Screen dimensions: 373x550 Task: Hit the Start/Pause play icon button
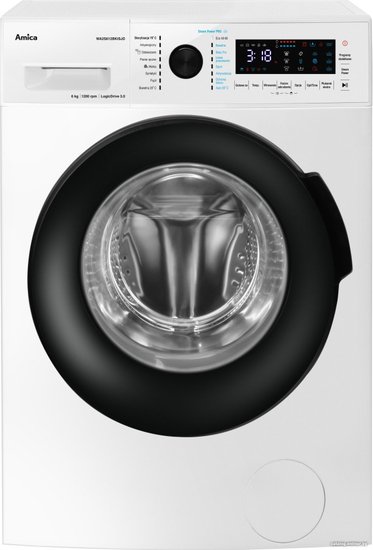click(345, 85)
